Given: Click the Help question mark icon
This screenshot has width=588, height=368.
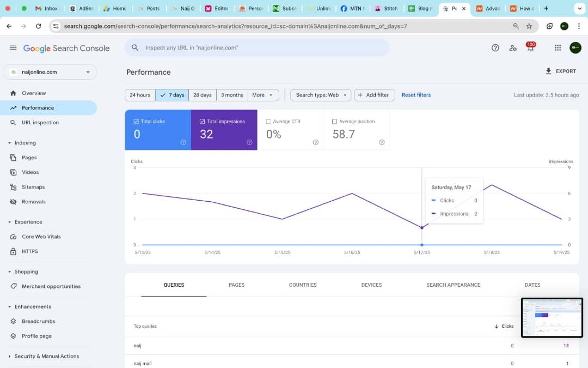Looking at the screenshot, I should (495, 48).
